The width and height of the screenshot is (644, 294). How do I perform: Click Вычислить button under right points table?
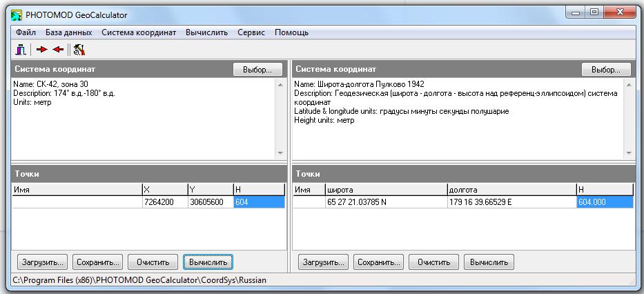point(489,262)
